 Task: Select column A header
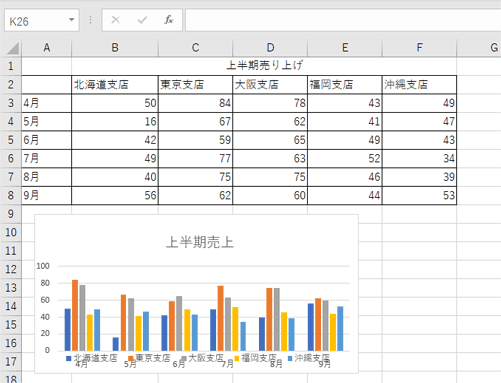pyautogui.click(x=47, y=48)
